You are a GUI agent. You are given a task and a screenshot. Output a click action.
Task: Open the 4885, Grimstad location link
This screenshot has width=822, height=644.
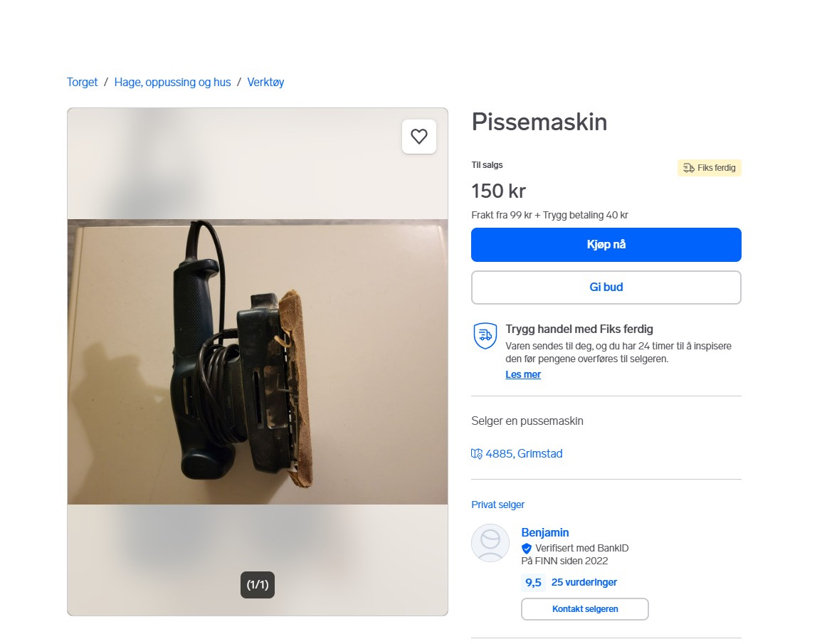coord(524,454)
